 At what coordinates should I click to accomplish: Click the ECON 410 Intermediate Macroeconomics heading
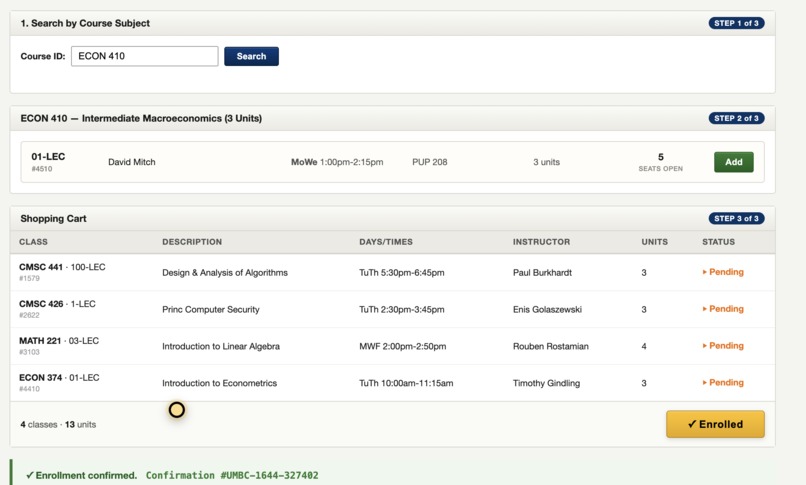tap(141, 118)
